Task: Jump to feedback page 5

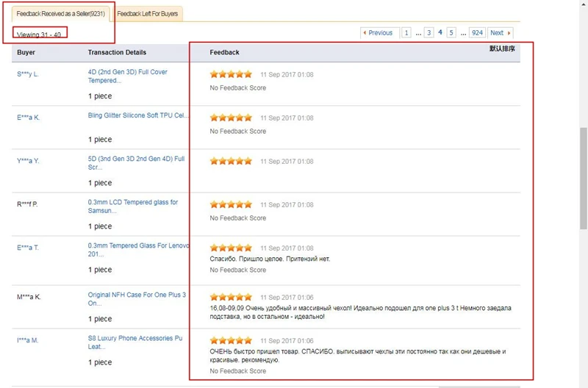Action: pyautogui.click(x=451, y=33)
